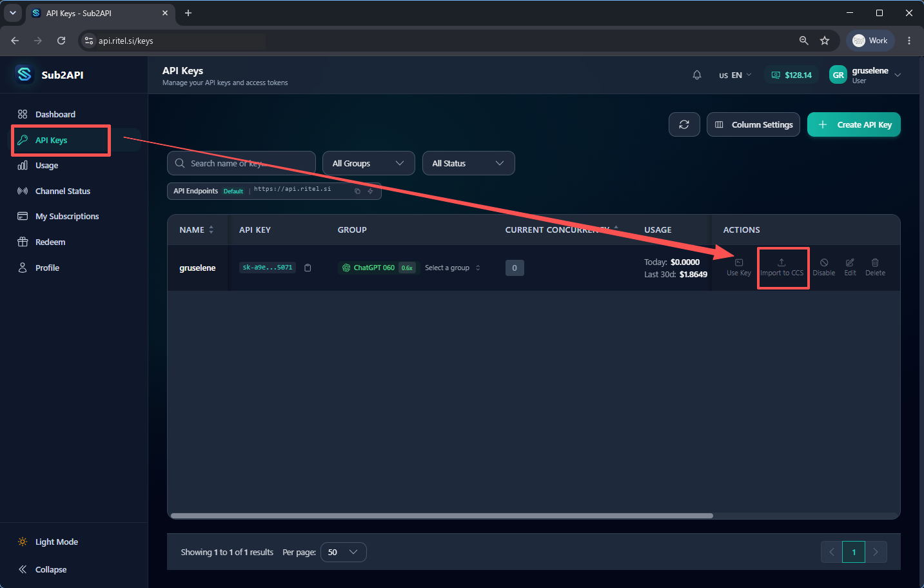Open My Subscriptions
The width and height of the screenshot is (924, 588).
pyautogui.click(x=58, y=216)
